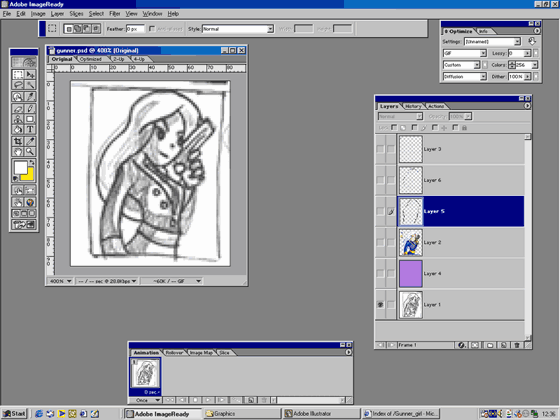Click the Feather input field
This screenshot has height=420, width=560.
point(135,29)
